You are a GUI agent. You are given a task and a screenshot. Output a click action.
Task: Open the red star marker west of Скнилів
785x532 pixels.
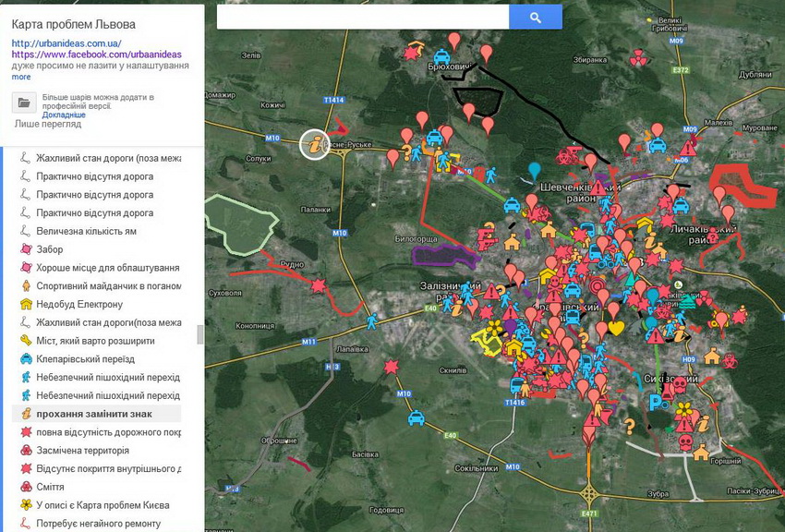tap(391, 367)
